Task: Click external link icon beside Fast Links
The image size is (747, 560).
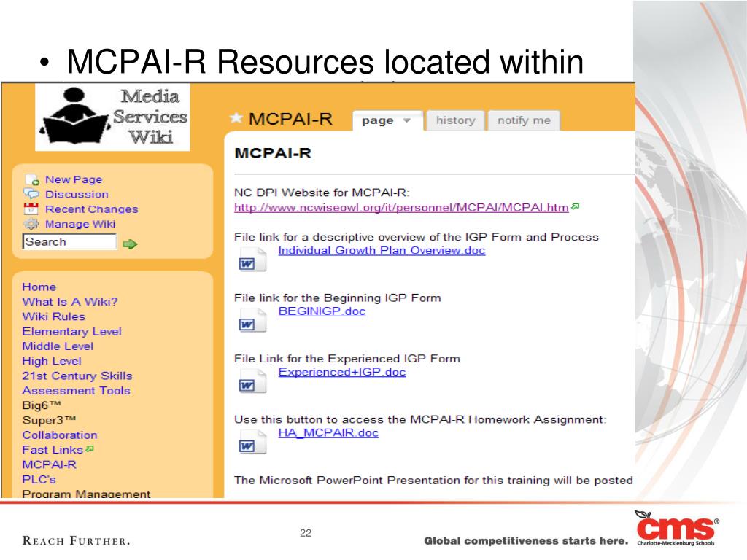Action: point(90,448)
